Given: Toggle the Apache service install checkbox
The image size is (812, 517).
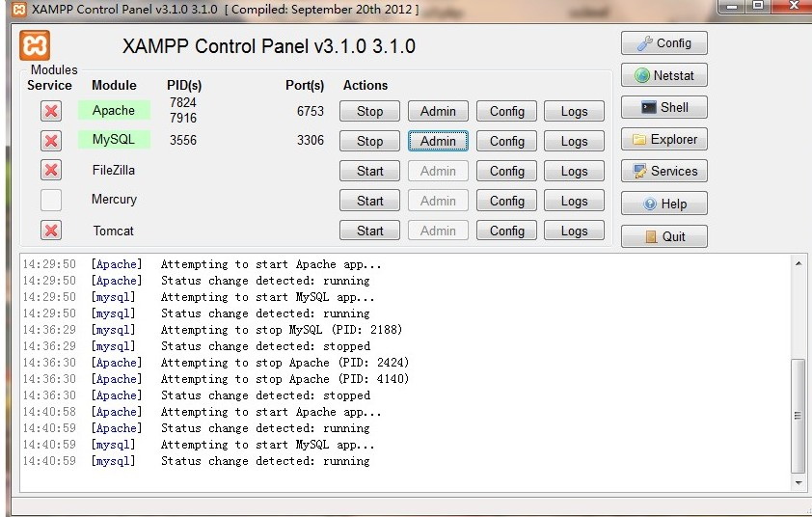Looking at the screenshot, I should click(x=51, y=111).
